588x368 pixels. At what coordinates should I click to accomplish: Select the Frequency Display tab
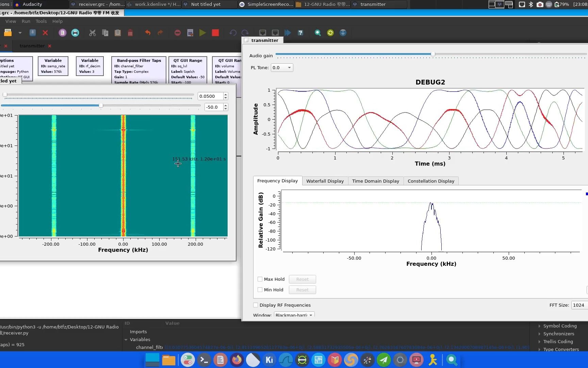coord(277,181)
